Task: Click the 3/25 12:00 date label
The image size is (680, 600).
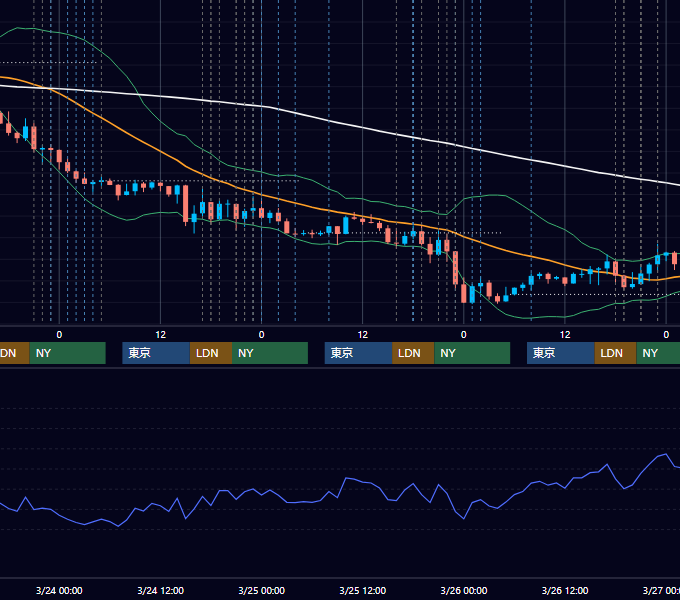Action: point(363,590)
